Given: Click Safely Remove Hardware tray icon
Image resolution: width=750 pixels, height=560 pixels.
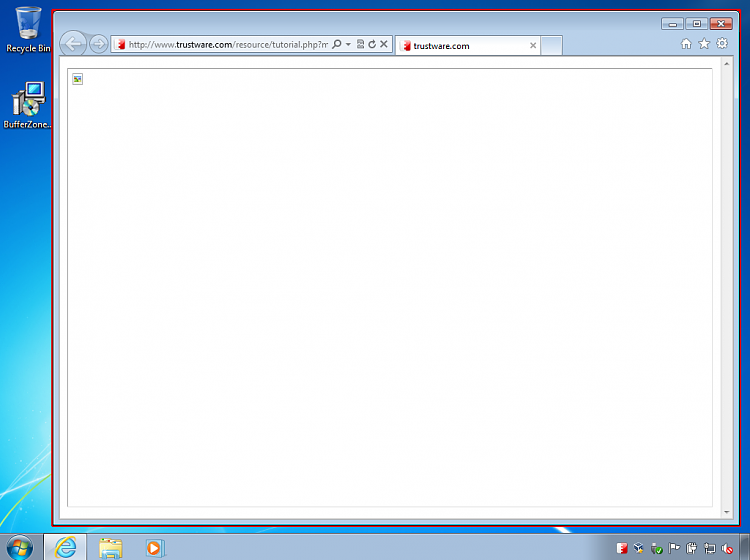Looking at the screenshot, I should point(656,549).
